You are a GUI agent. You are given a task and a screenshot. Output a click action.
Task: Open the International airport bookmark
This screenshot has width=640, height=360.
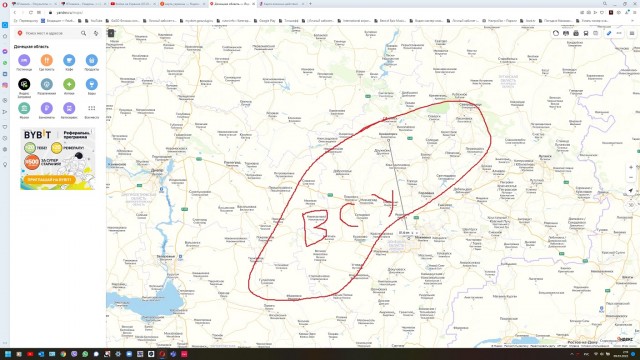pos(353,20)
